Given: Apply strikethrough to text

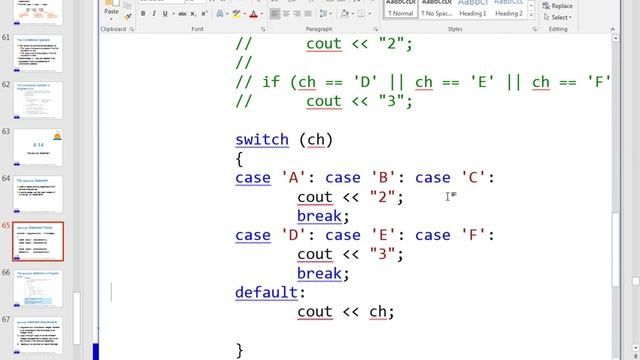Looking at the screenshot, I should 182,14.
